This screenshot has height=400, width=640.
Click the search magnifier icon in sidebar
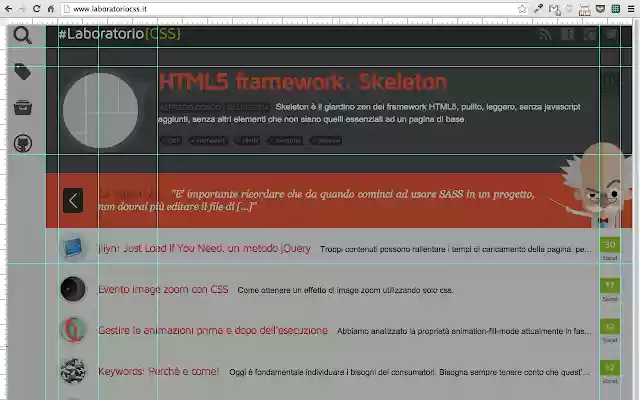(23, 37)
